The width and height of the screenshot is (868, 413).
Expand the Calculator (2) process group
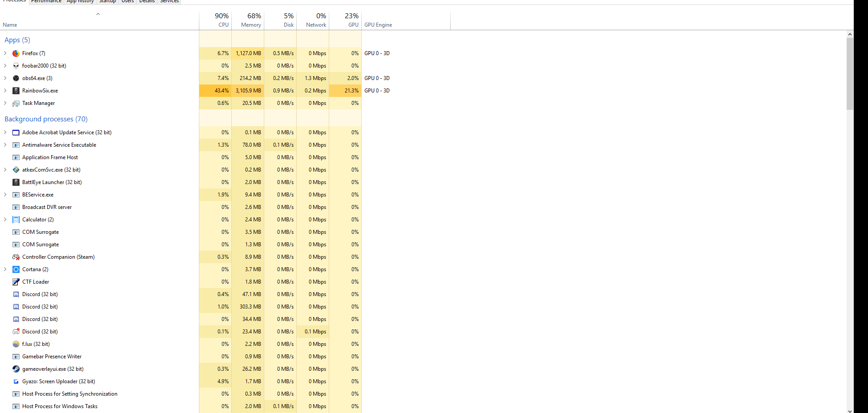coord(5,220)
